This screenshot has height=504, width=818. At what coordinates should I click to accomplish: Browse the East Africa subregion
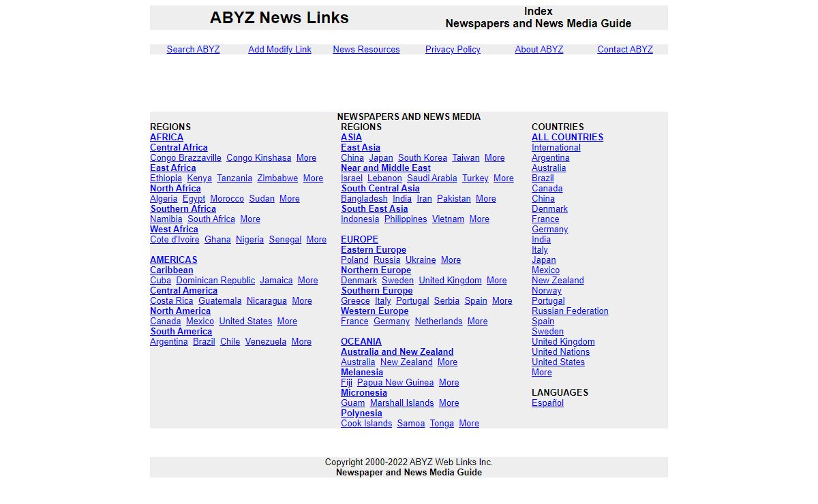click(172, 168)
